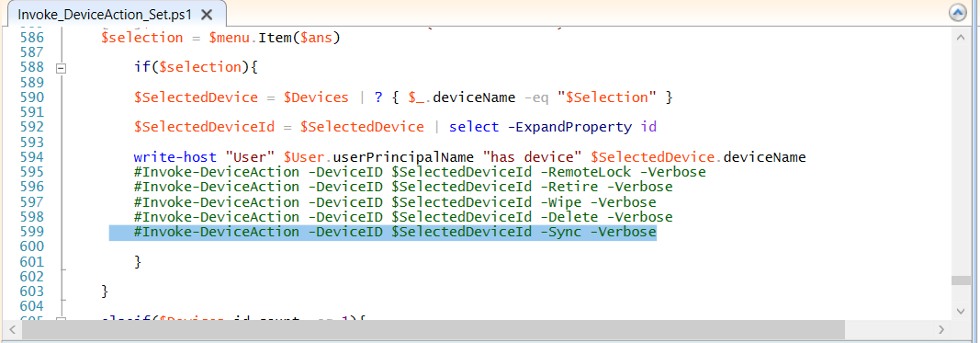The image size is (980, 343).
Task: Click the horizontal scrollbar thumb
Action: [x=433, y=328]
